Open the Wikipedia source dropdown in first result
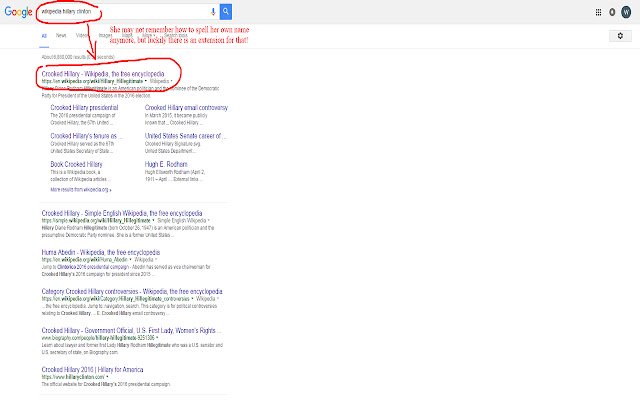The width and height of the screenshot is (640, 400). 161,81
